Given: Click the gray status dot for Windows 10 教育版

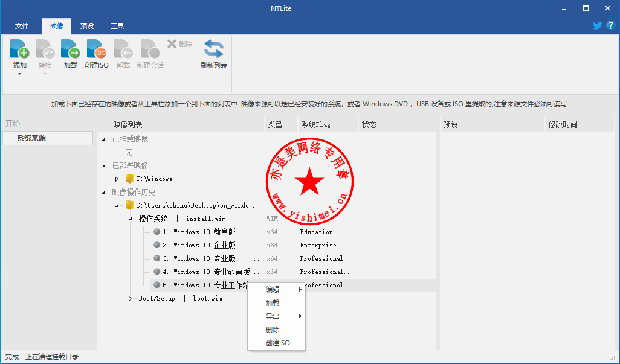Looking at the screenshot, I should click(157, 232).
